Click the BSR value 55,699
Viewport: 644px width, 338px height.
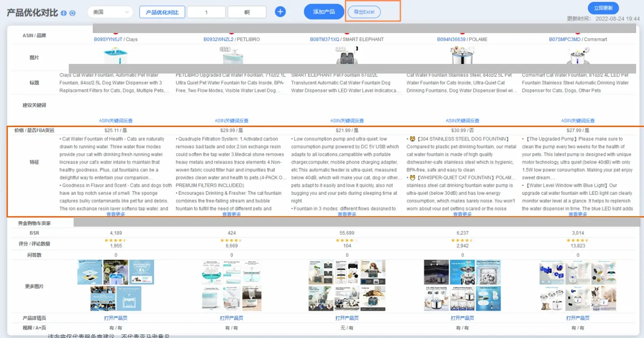point(347,233)
